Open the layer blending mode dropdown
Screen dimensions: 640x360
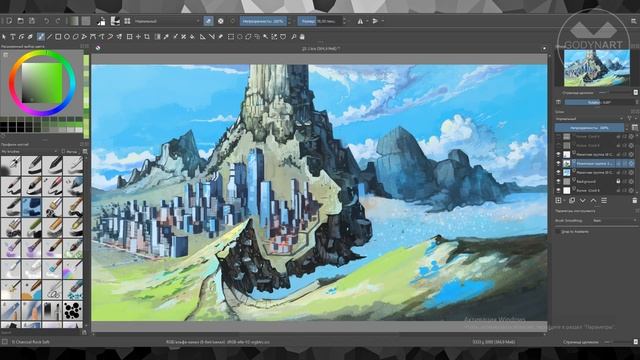tap(589, 118)
